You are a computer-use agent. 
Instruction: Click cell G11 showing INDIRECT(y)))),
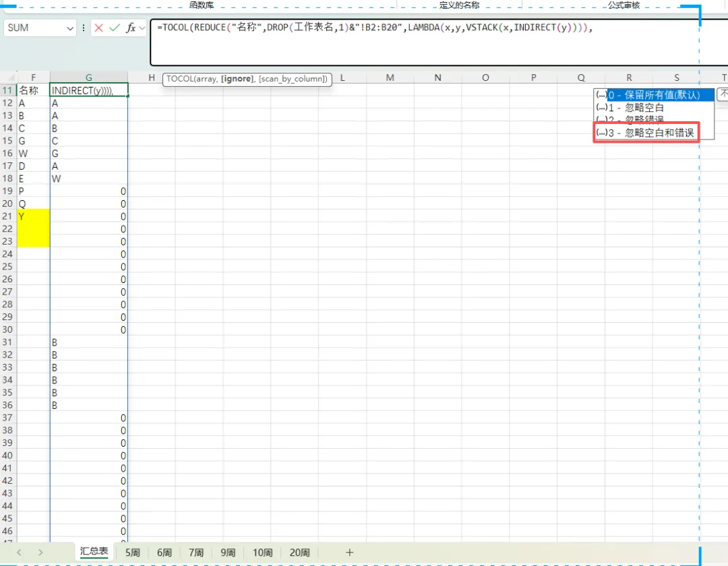point(89,90)
